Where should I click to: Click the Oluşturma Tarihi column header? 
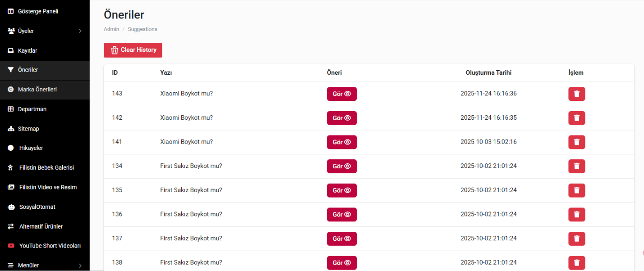pos(488,72)
